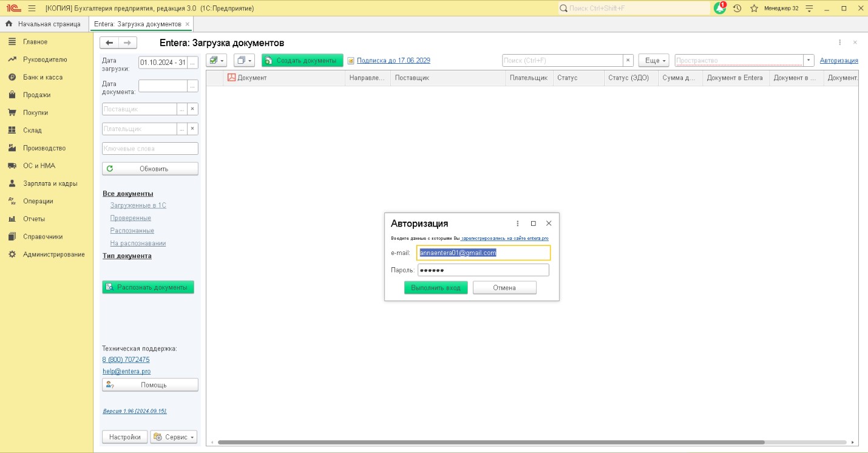Switch to Entera: Загрузка документов tab

pyautogui.click(x=138, y=24)
